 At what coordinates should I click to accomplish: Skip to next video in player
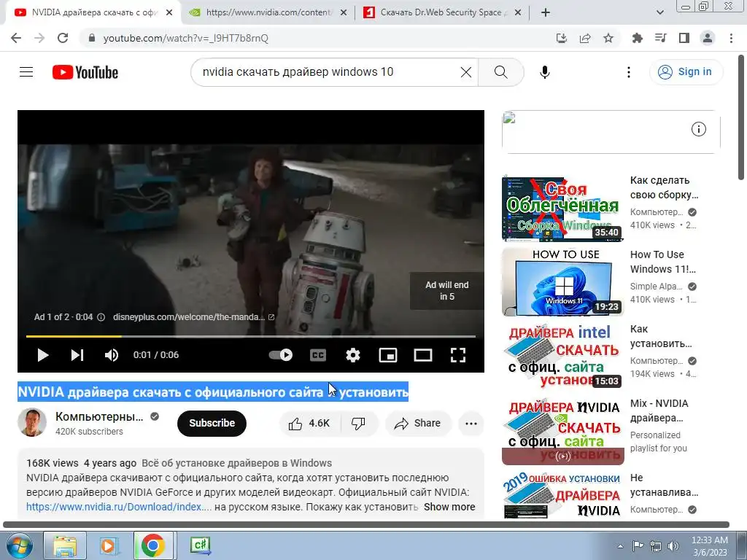point(77,355)
